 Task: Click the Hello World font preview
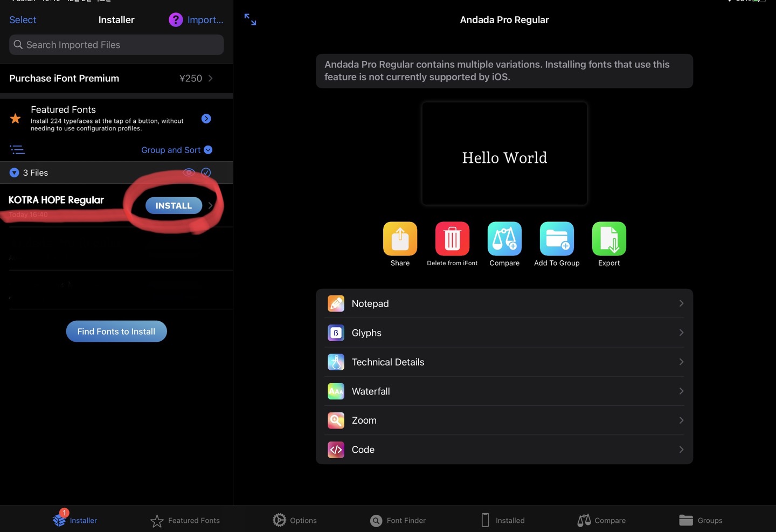tap(504, 154)
